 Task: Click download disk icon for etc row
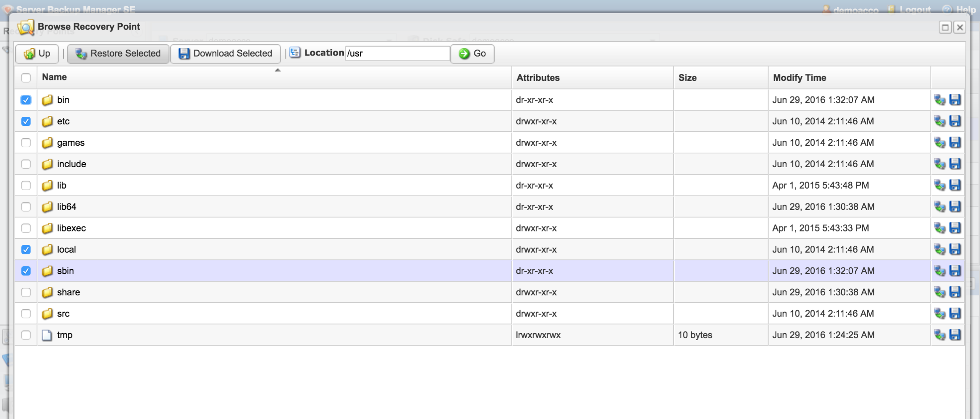click(955, 121)
